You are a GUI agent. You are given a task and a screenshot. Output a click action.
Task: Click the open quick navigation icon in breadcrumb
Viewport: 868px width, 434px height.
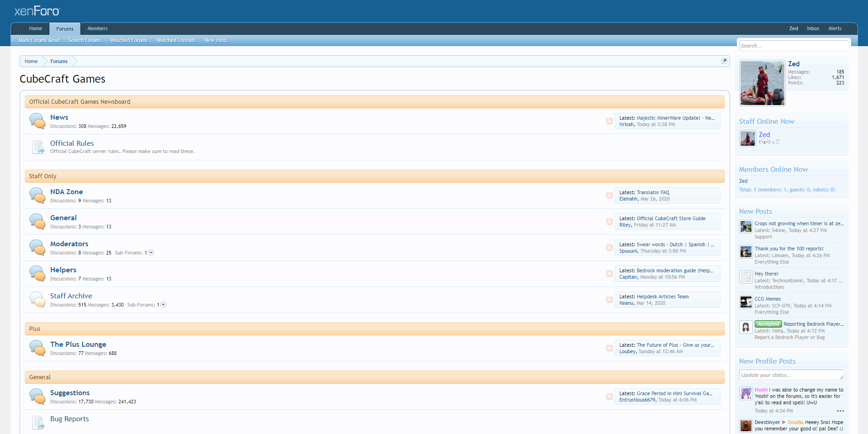pos(724,61)
